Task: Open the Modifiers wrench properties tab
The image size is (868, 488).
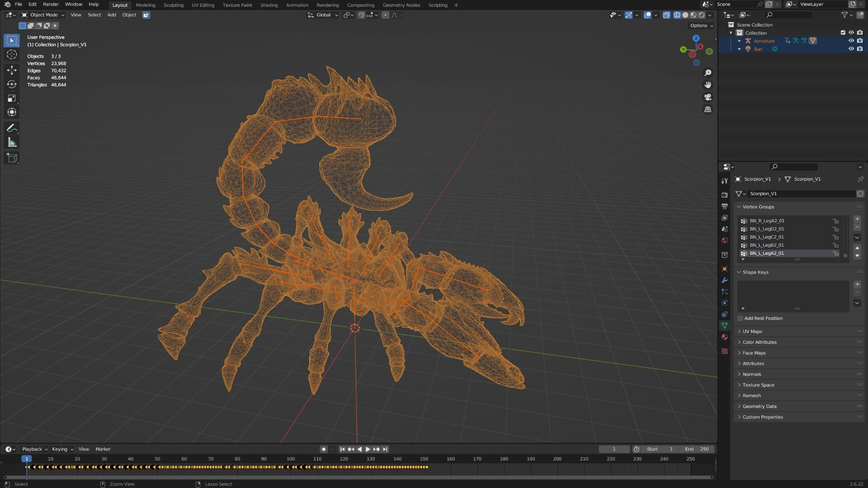Action: pyautogui.click(x=725, y=280)
